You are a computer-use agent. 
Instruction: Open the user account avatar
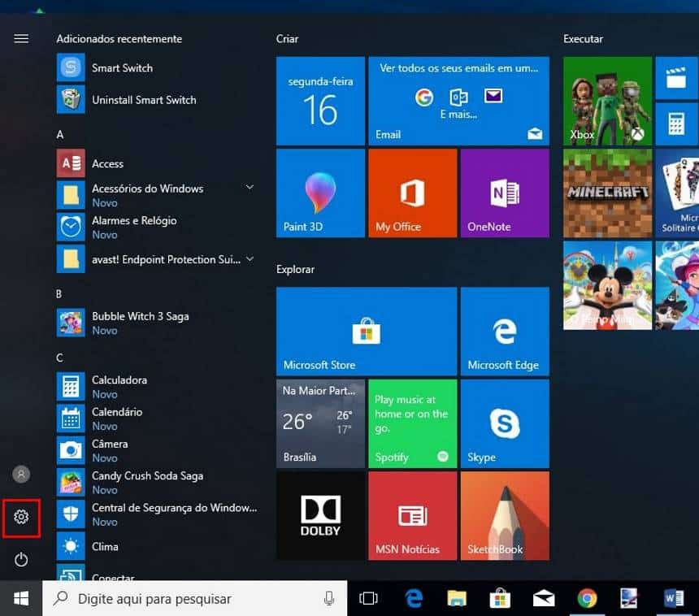pyautogui.click(x=21, y=474)
